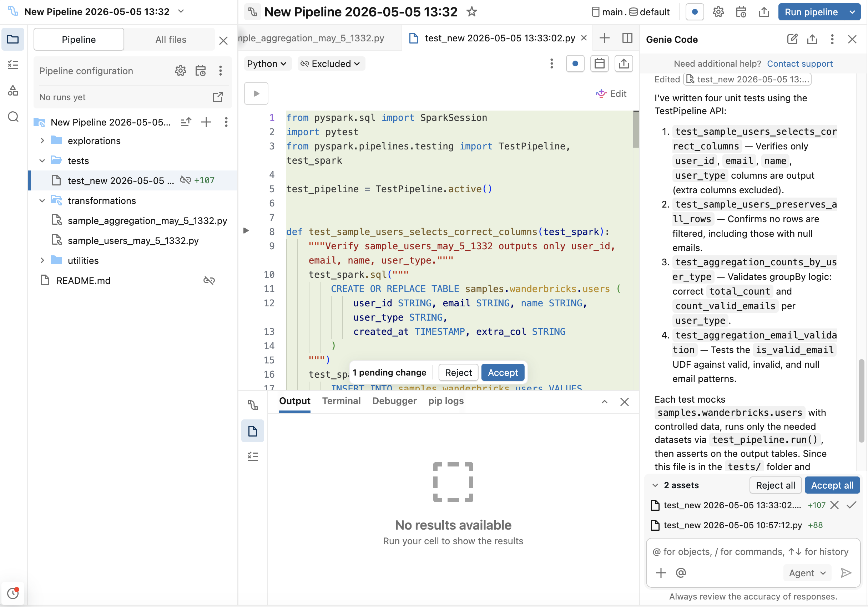Accept the pending change
This screenshot has width=868, height=607.
coord(503,372)
